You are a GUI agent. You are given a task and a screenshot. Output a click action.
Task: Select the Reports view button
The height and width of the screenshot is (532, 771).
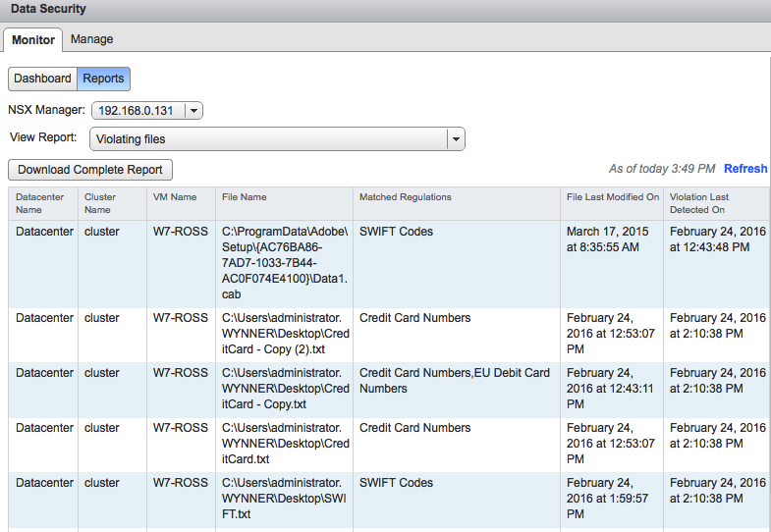(x=103, y=79)
